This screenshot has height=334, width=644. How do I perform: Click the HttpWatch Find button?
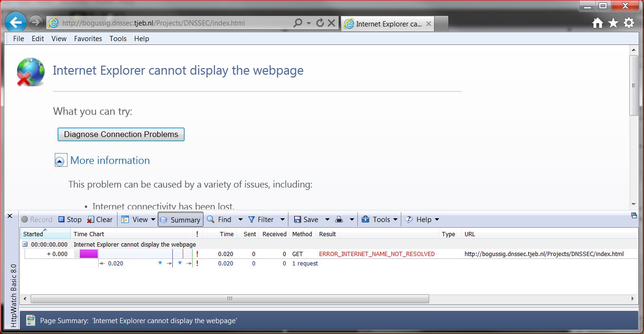tap(220, 220)
